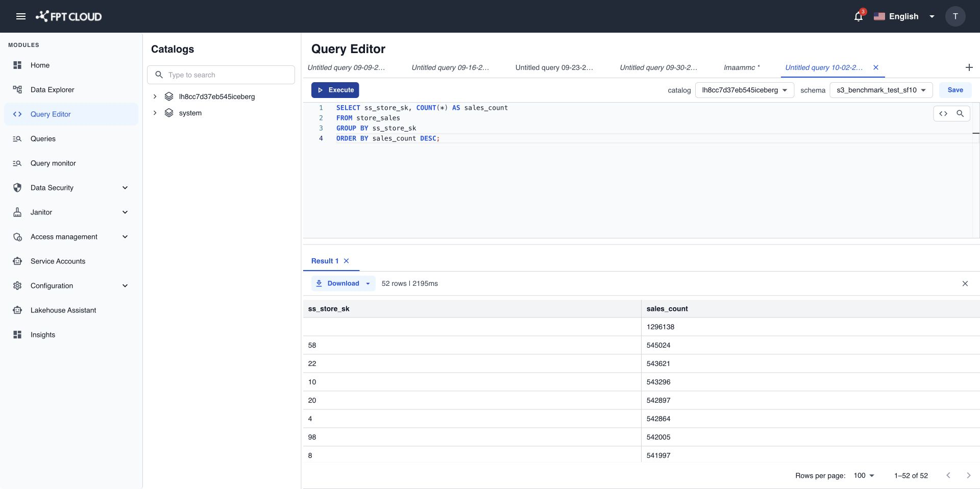Open Queries page
The height and width of the screenshot is (489, 980).
(x=71, y=139)
